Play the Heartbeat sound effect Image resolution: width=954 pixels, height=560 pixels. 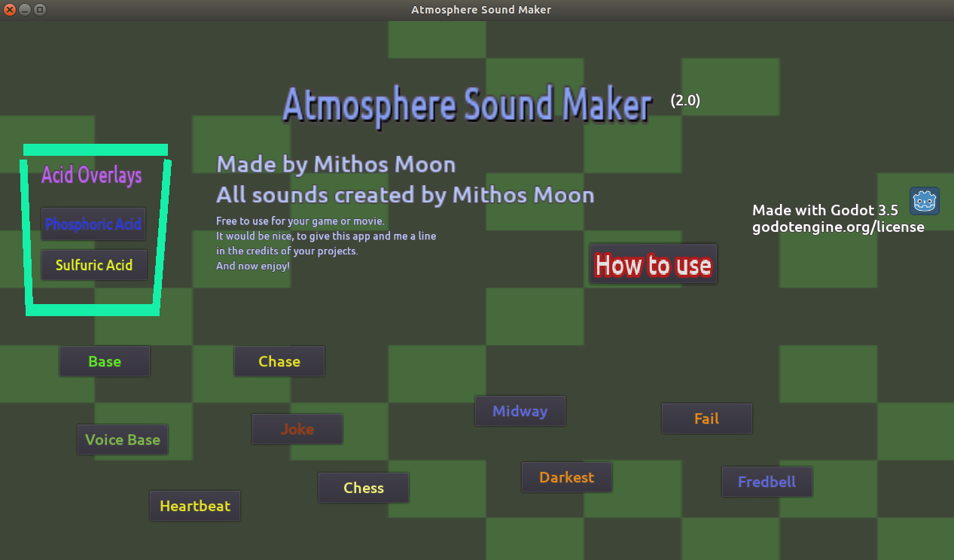194,505
